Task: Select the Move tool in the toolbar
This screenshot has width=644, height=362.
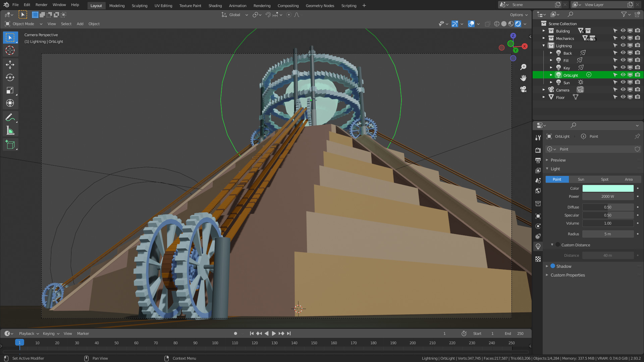Action: coord(10,64)
